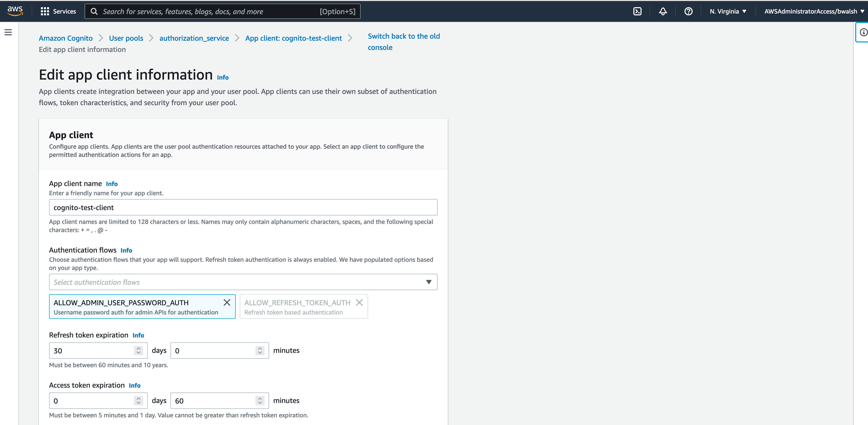Open the info side panel icon

863,32
